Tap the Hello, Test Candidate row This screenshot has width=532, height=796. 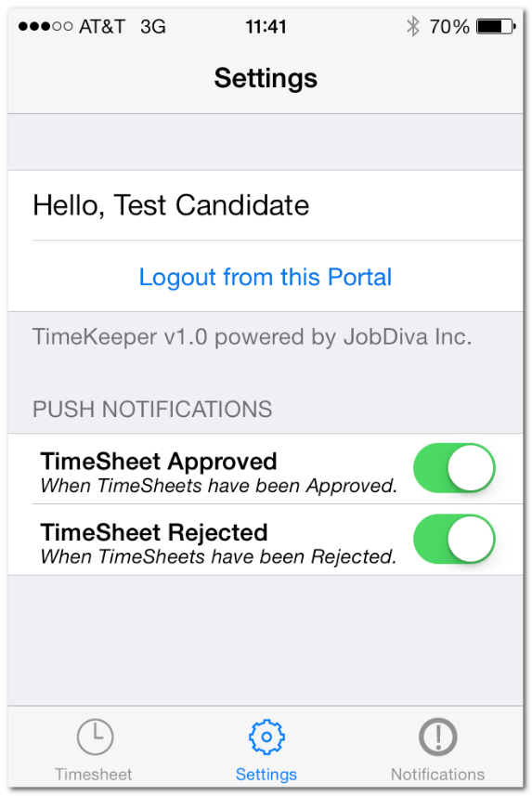pyautogui.click(x=266, y=205)
